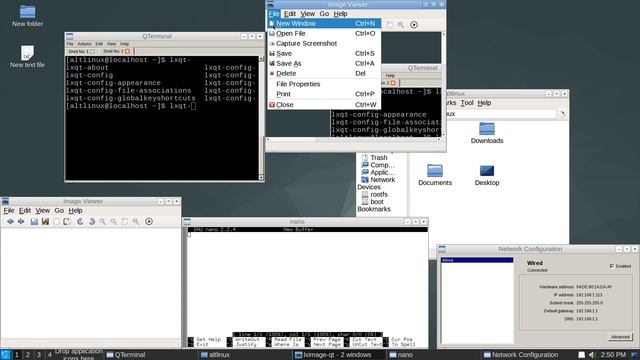The height and width of the screenshot is (360, 640).
Task: Go to next image in lower Image Viewer
Action: pos(21,221)
